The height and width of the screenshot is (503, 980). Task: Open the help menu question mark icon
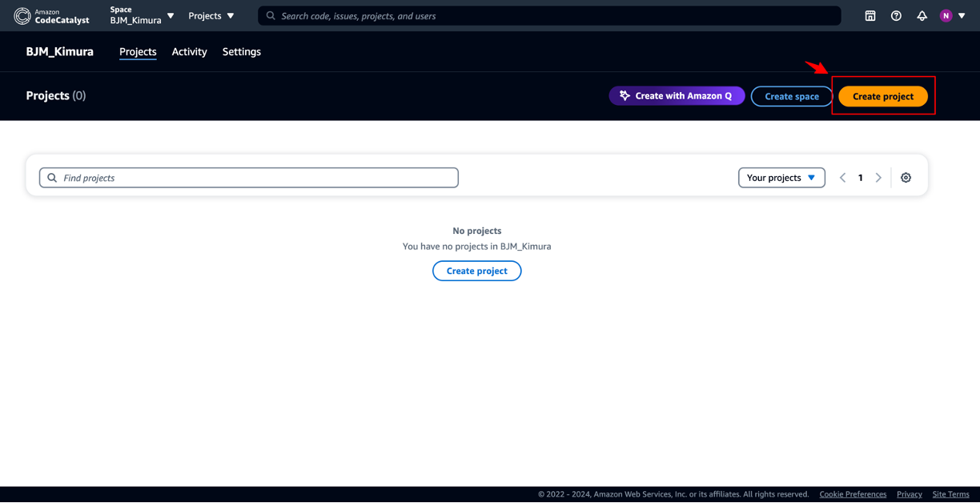coord(896,15)
